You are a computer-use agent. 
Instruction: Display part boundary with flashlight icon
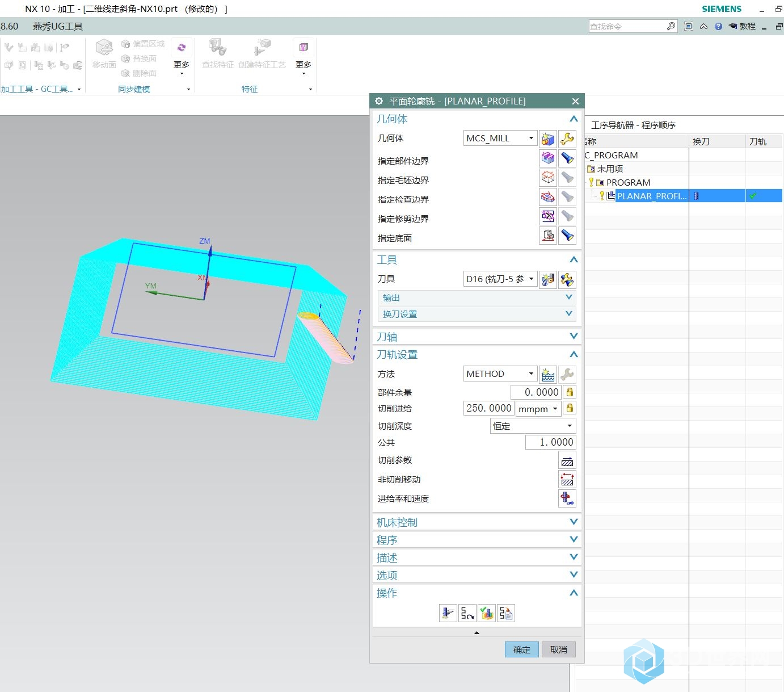[567, 158]
